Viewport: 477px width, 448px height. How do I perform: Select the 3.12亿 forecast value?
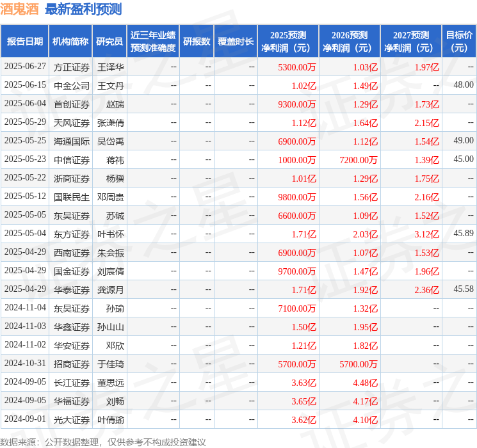(427, 234)
